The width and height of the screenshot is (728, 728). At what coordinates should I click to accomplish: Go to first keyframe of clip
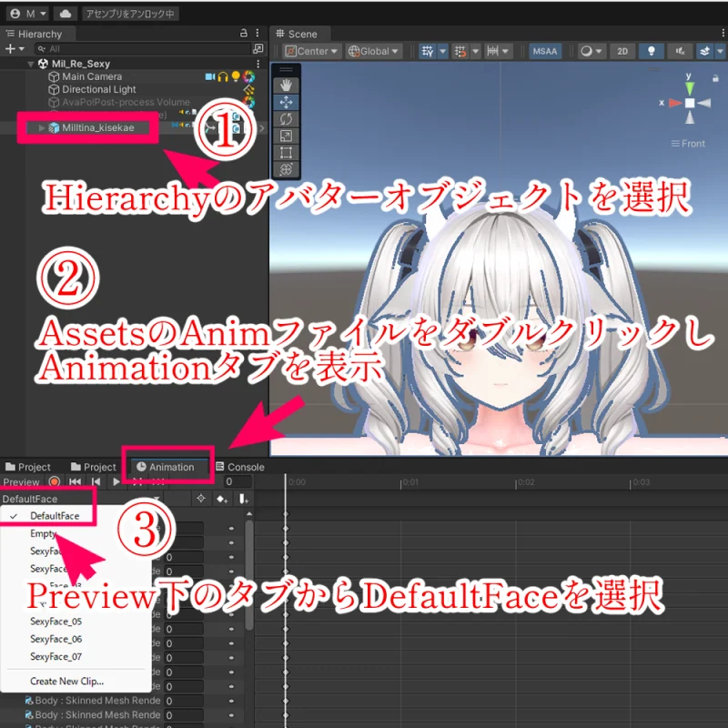(x=75, y=482)
